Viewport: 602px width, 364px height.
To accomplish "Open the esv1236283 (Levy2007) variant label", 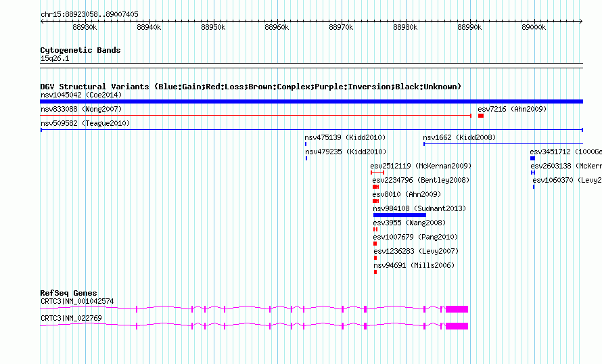I will (x=416, y=251).
